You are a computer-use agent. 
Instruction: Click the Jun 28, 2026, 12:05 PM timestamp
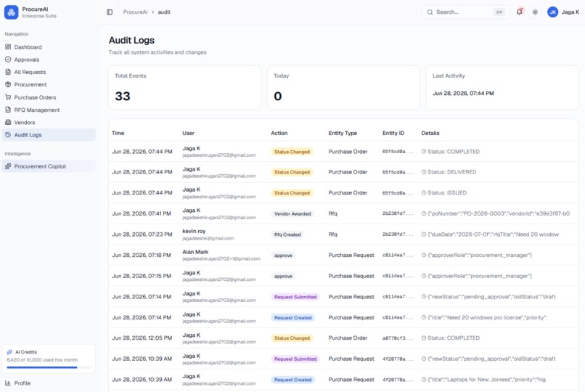coord(142,338)
